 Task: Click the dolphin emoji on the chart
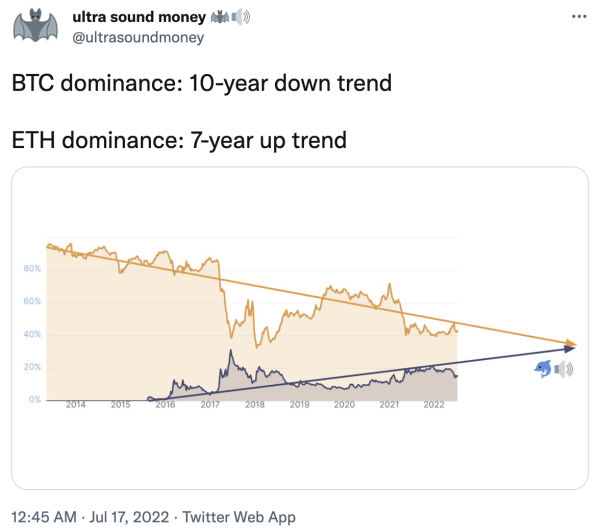(x=543, y=369)
